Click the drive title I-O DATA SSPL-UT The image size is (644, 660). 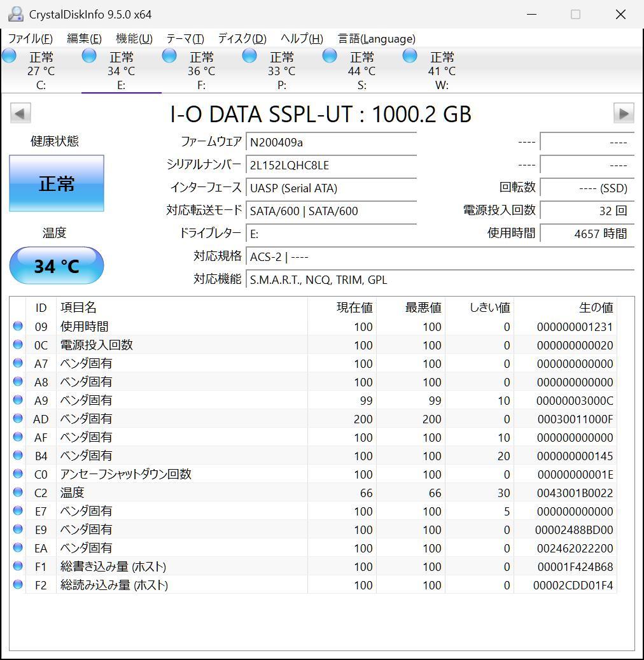261,114
